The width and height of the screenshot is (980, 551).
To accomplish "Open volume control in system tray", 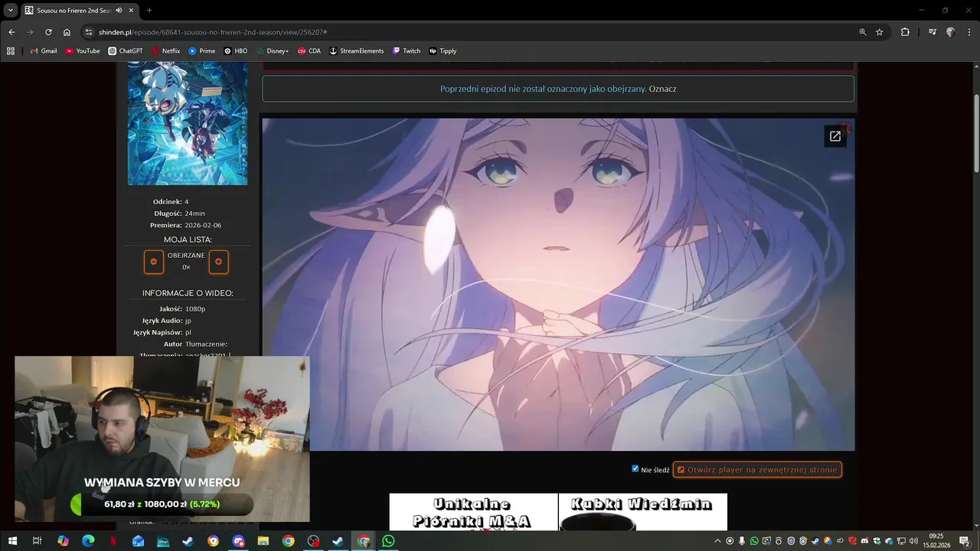I will tap(913, 541).
